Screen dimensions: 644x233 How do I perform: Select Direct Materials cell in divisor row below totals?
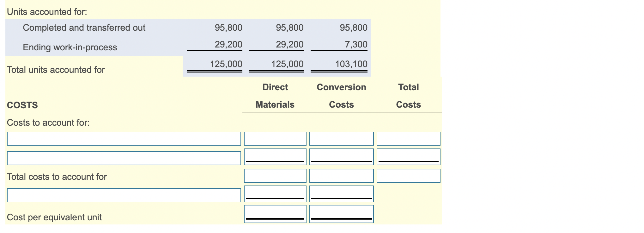click(x=275, y=194)
